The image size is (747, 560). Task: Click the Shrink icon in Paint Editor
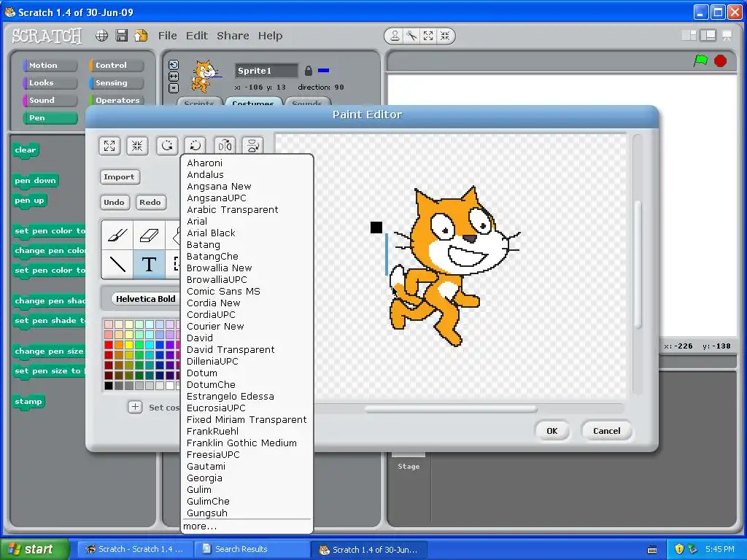[137, 146]
